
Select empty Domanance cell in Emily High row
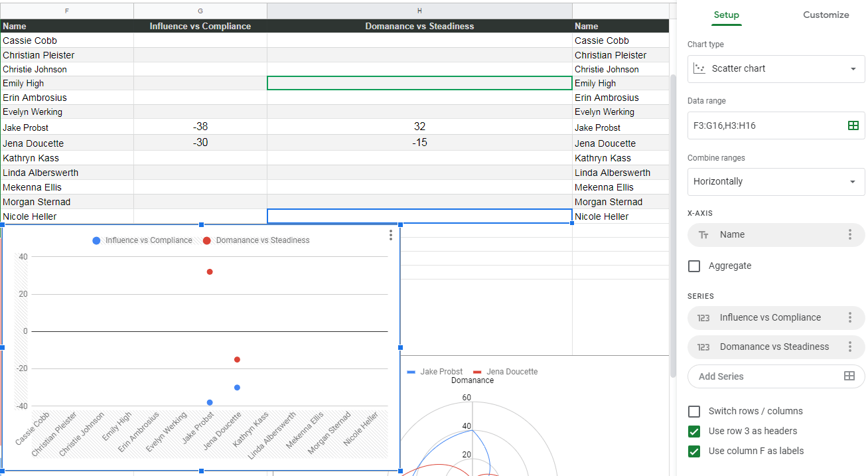(419, 83)
